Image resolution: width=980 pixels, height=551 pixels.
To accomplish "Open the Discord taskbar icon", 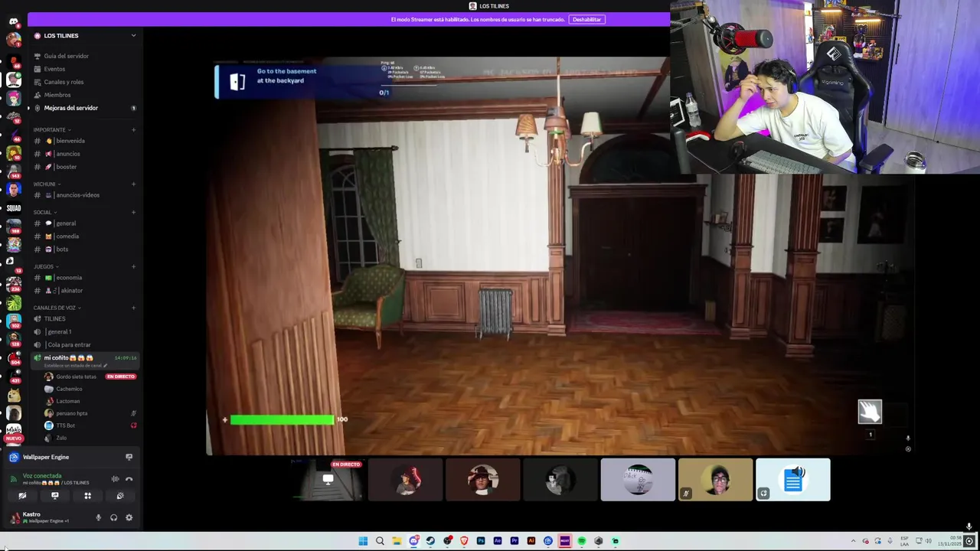I will tap(413, 541).
